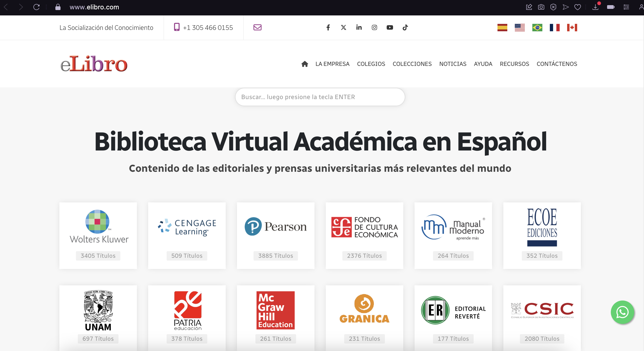Viewport: 644px width, 351px height.
Task: Click the X (Twitter) icon
Action: pyautogui.click(x=343, y=28)
